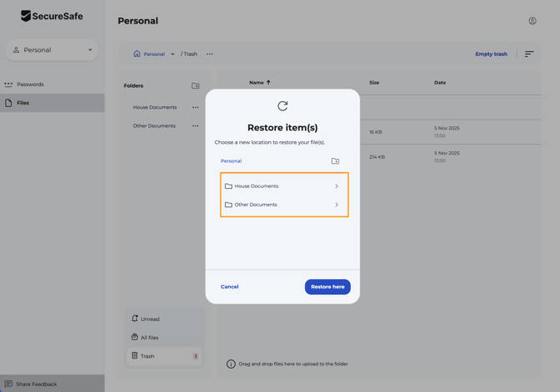
Task: Click the SecureSafe logo
Action: (x=52, y=16)
